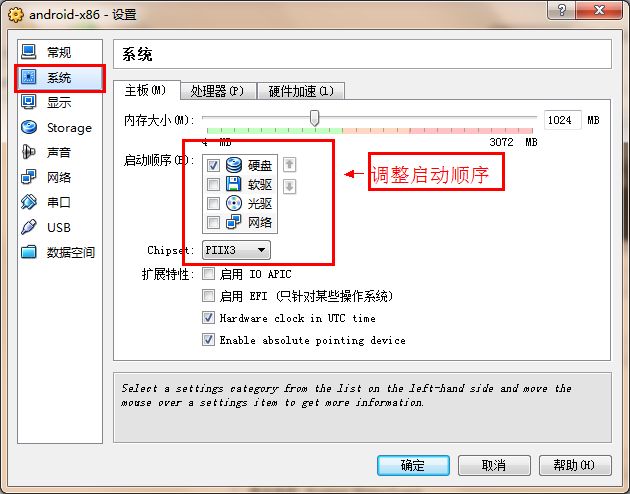Expand the Chipset PIIX3 dropdown

236,250
